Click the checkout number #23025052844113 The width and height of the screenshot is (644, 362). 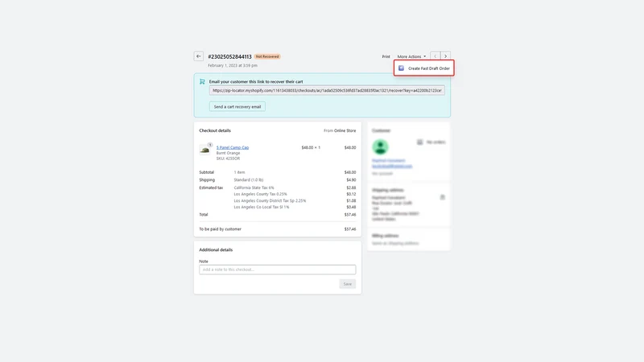point(229,56)
